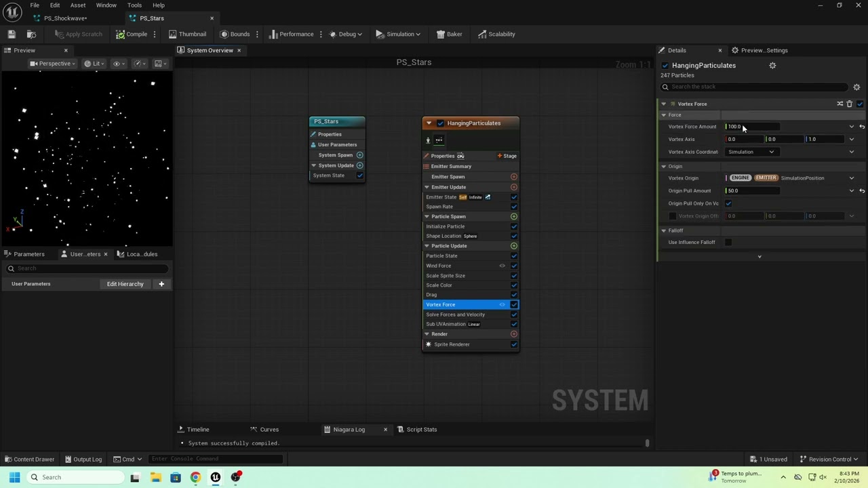This screenshot has width=868, height=488.
Task: Open the Output Log
Action: point(83,460)
